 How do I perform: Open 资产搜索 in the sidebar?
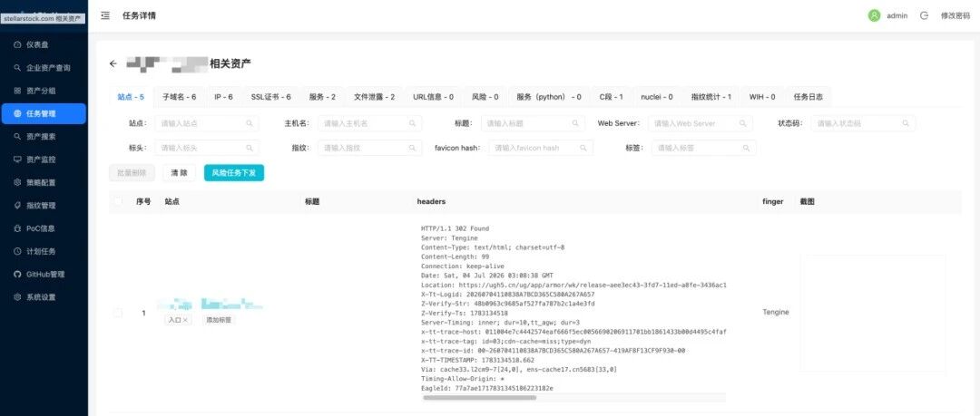(44, 136)
